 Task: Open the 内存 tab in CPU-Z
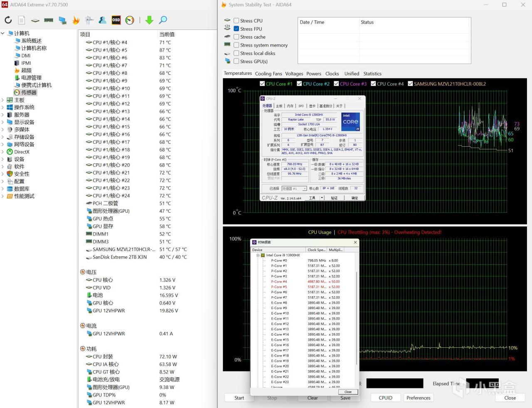coord(290,106)
